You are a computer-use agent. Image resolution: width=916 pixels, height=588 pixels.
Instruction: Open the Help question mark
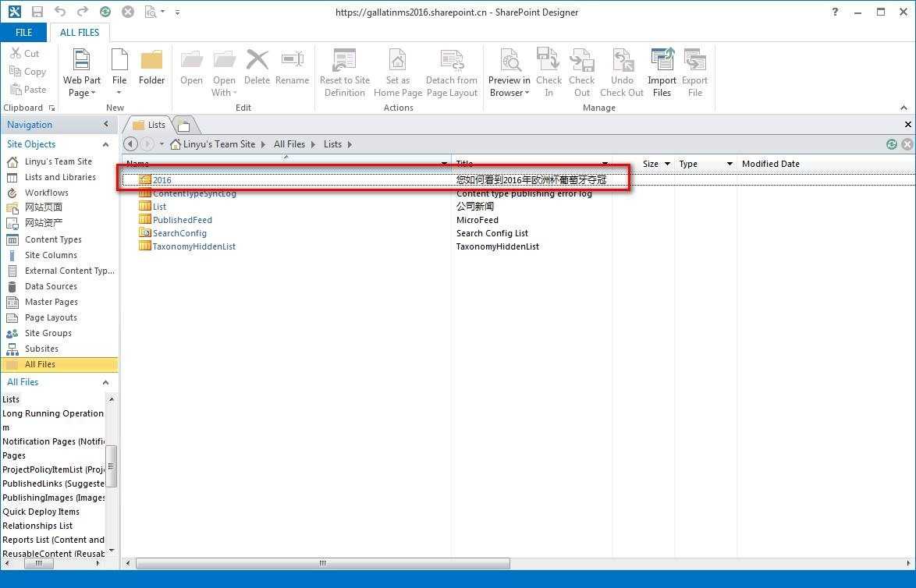point(835,12)
